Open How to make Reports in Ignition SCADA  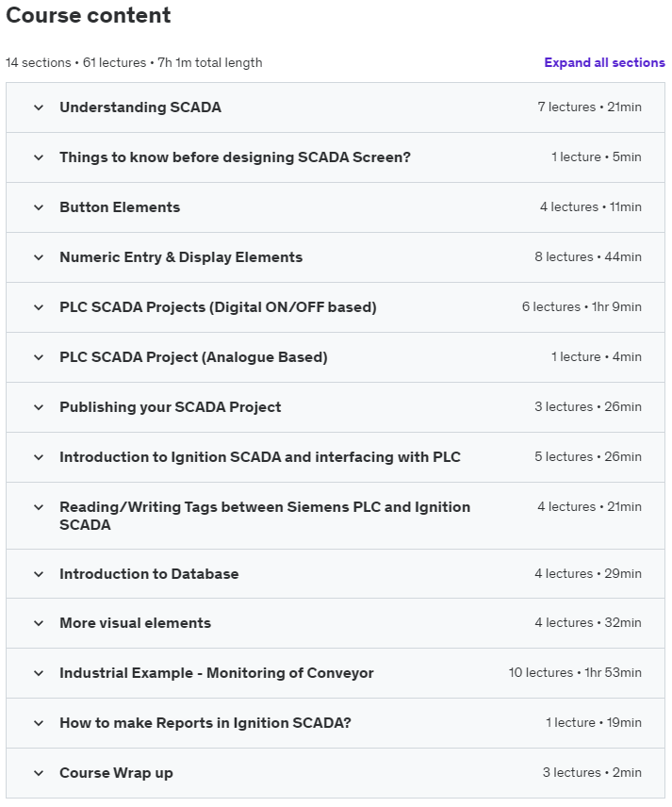tap(205, 723)
